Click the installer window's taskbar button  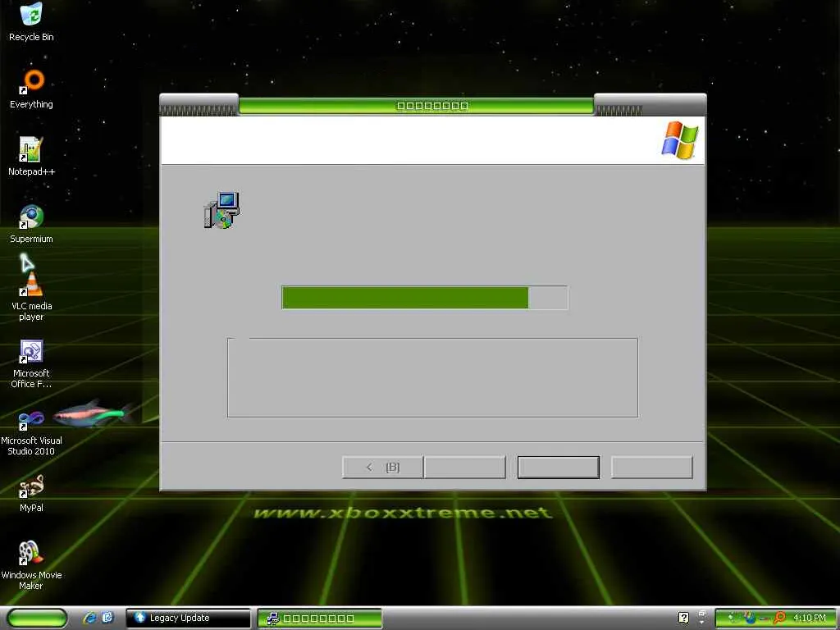[319, 619]
